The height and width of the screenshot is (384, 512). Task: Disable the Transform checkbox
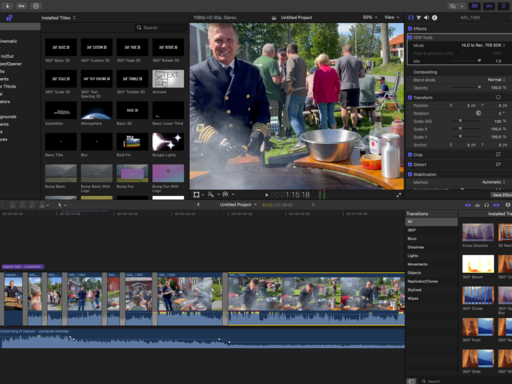(x=410, y=97)
